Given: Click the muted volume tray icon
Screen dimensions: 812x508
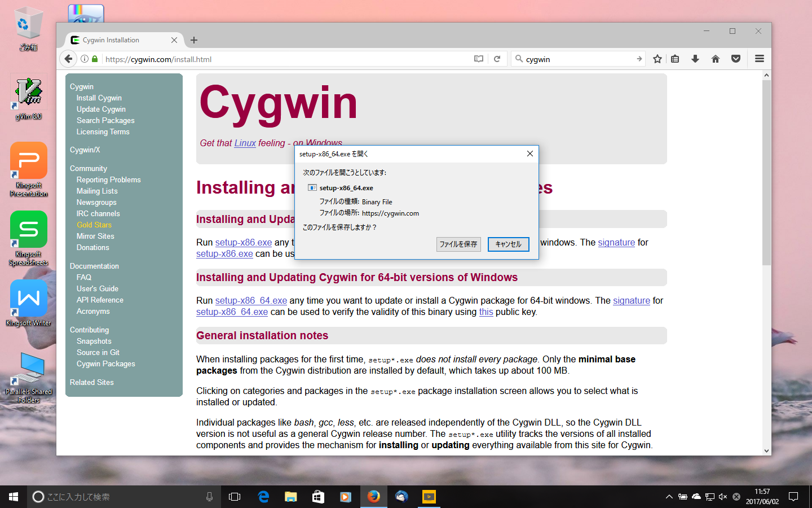Looking at the screenshot, I should pos(723,497).
